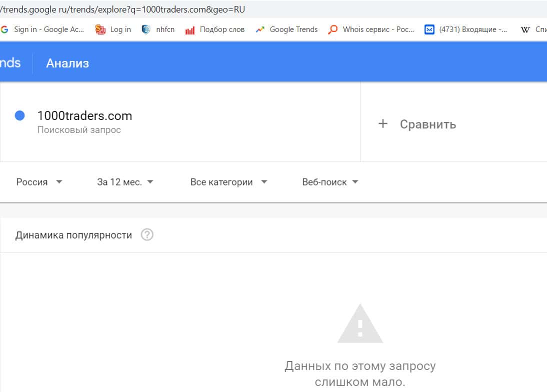Click the gray warning triangle icon
547x392 pixels.
click(360, 324)
